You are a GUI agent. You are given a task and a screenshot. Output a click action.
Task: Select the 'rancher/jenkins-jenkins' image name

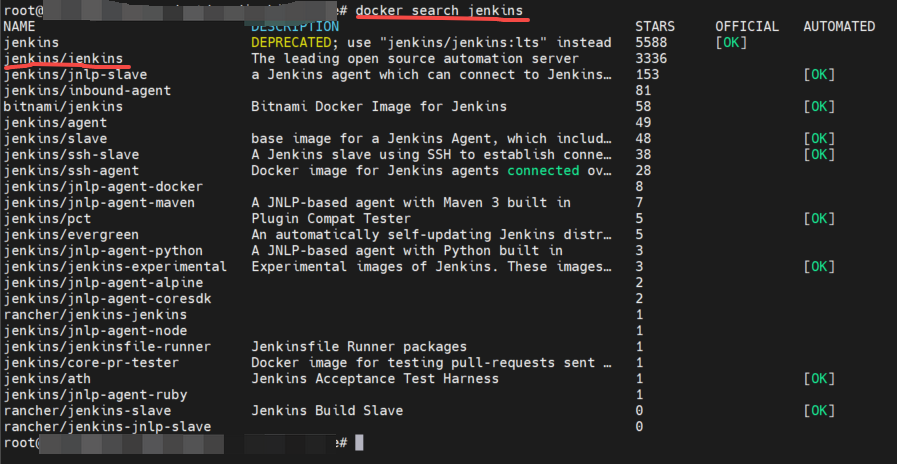95,315
